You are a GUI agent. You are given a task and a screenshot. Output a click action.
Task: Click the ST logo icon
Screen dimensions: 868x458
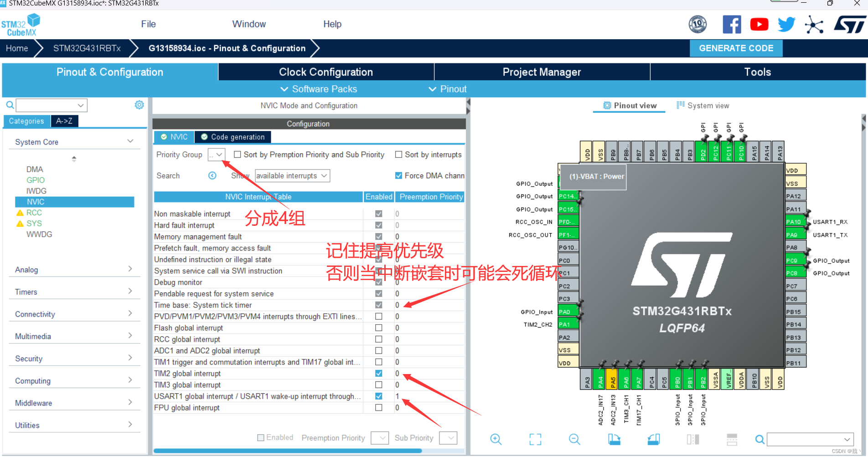pos(850,25)
